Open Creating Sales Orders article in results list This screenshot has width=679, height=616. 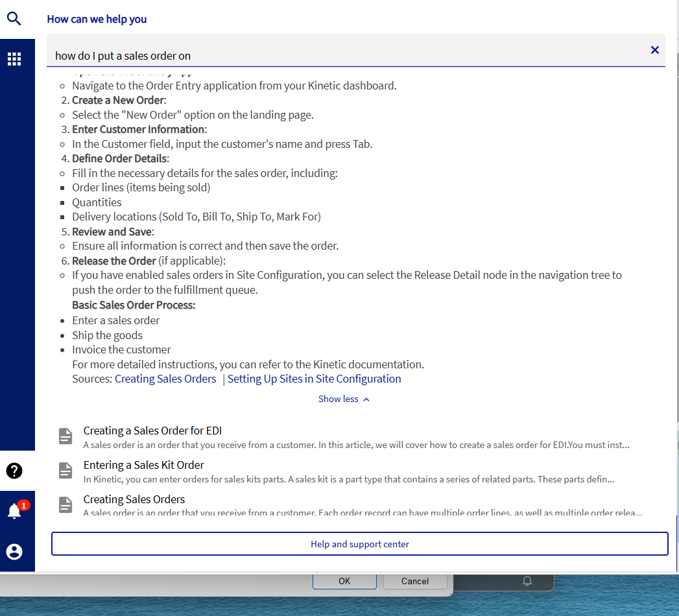coord(134,499)
